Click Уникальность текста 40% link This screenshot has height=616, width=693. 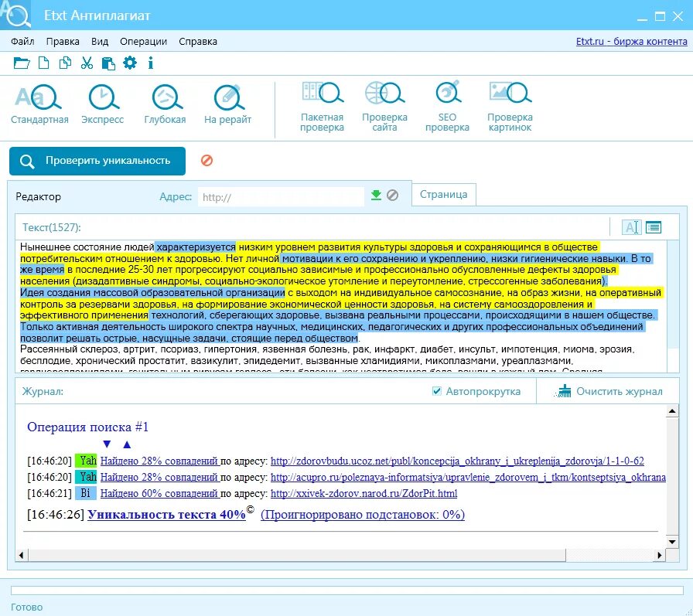(166, 515)
